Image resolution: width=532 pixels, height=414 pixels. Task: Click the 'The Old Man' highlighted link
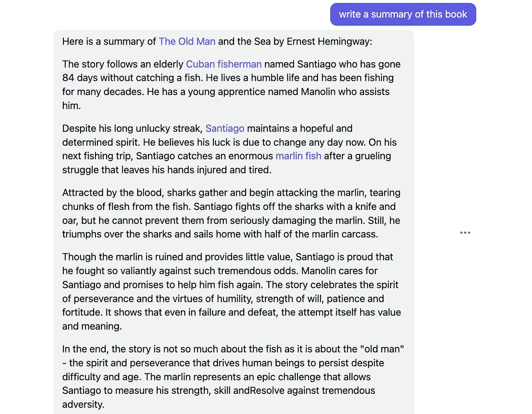[x=187, y=41]
